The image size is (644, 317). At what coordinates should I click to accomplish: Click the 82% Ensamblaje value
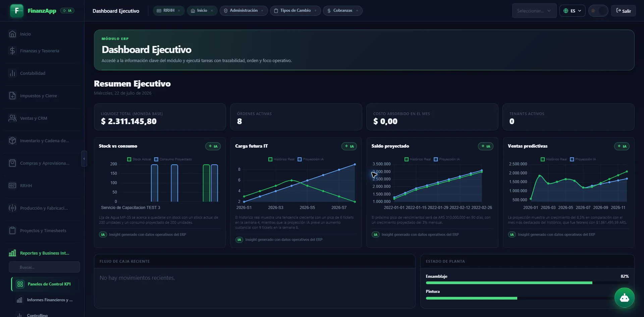pyautogui.click(x=625, y=276)
